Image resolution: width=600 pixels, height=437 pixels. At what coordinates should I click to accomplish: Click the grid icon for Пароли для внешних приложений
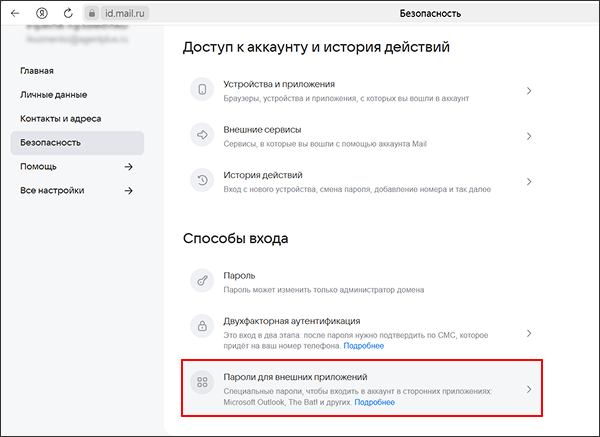(202, 382)
